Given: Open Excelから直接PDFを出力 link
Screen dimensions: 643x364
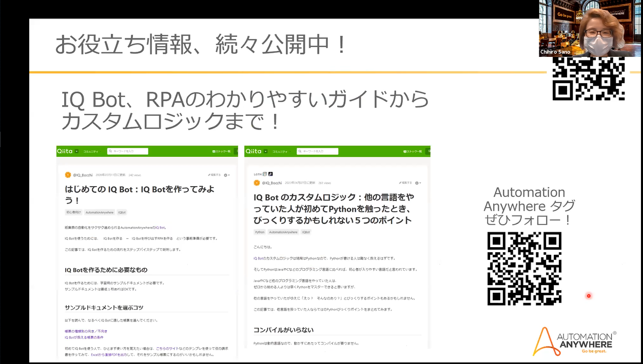Looking at the screenshot, I should tap(109, 354).
